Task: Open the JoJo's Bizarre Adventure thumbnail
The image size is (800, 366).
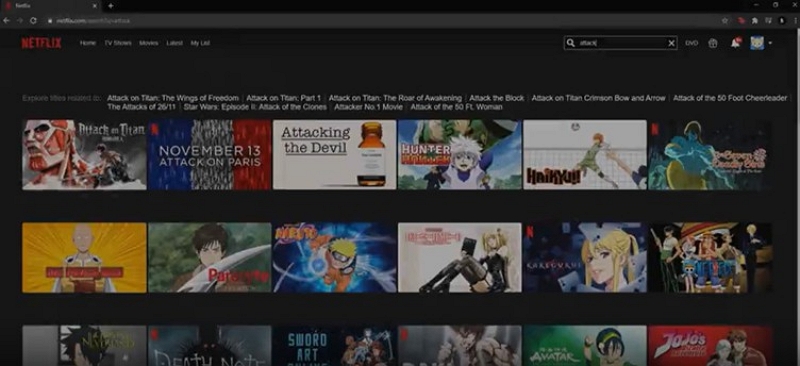Action: coord(710,346)
